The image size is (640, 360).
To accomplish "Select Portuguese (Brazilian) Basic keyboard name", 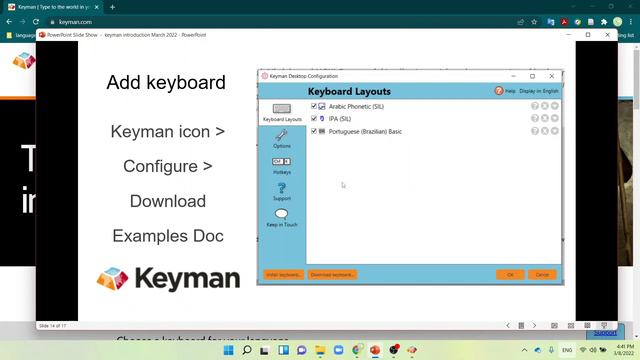I will click(365, 131).
